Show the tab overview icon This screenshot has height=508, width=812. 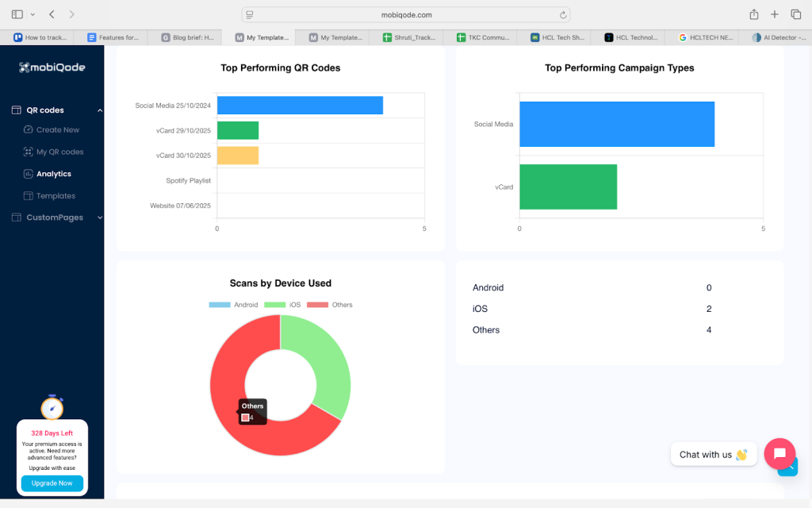795,14
